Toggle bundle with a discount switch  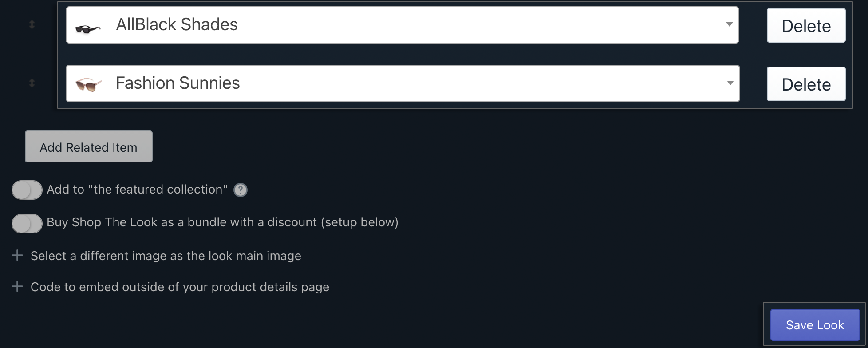click(x=27, y=223)
